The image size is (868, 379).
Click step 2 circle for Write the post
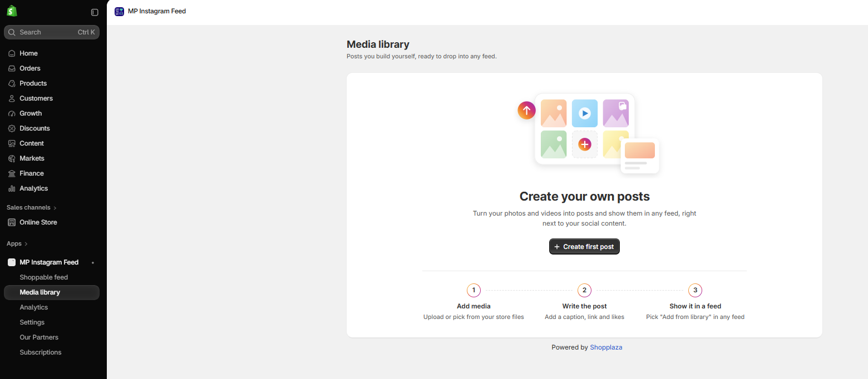click(x=584, y=290)
